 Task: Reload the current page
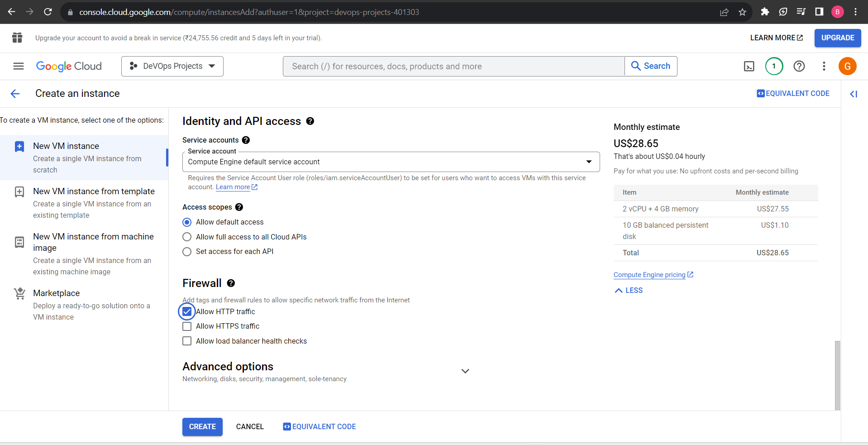coord(48,12)
